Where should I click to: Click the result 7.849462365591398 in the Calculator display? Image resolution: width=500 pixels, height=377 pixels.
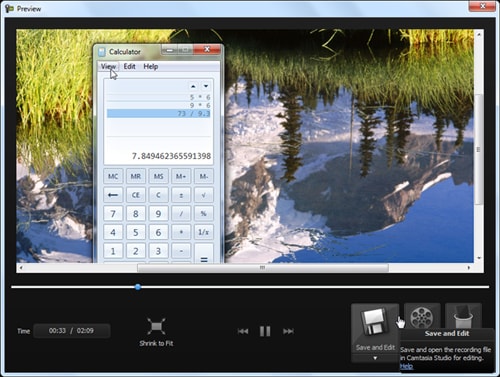pos(171,156)
